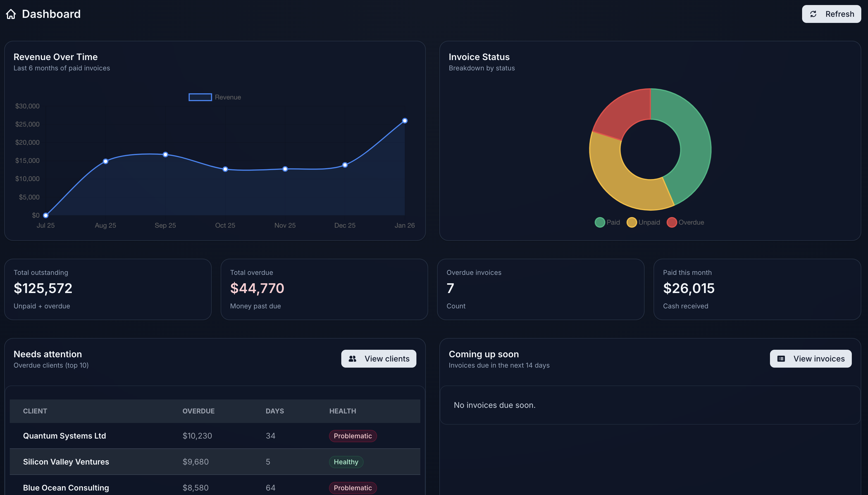
Task: Click the Jan 26 data point on revenue chart
Action: pos(404,120)
